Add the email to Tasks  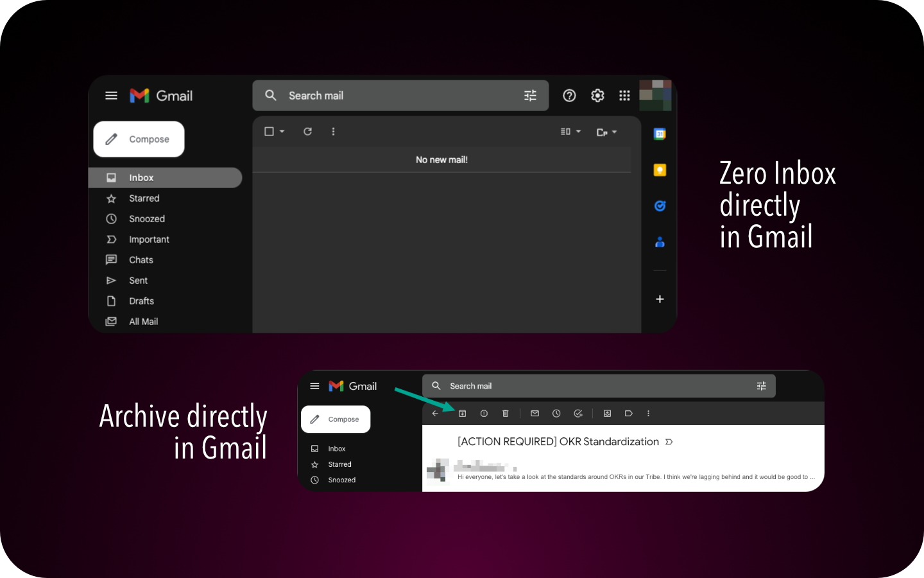pos(578,414)
